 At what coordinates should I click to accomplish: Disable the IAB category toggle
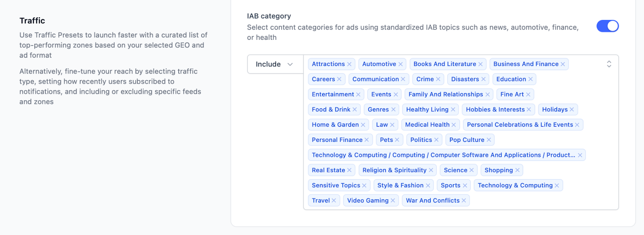(607, 26)
